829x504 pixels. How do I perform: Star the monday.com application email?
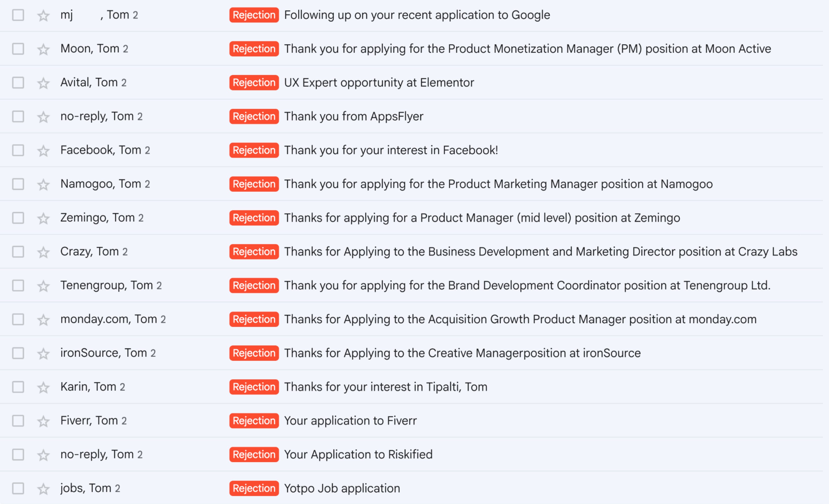point(43,320)
